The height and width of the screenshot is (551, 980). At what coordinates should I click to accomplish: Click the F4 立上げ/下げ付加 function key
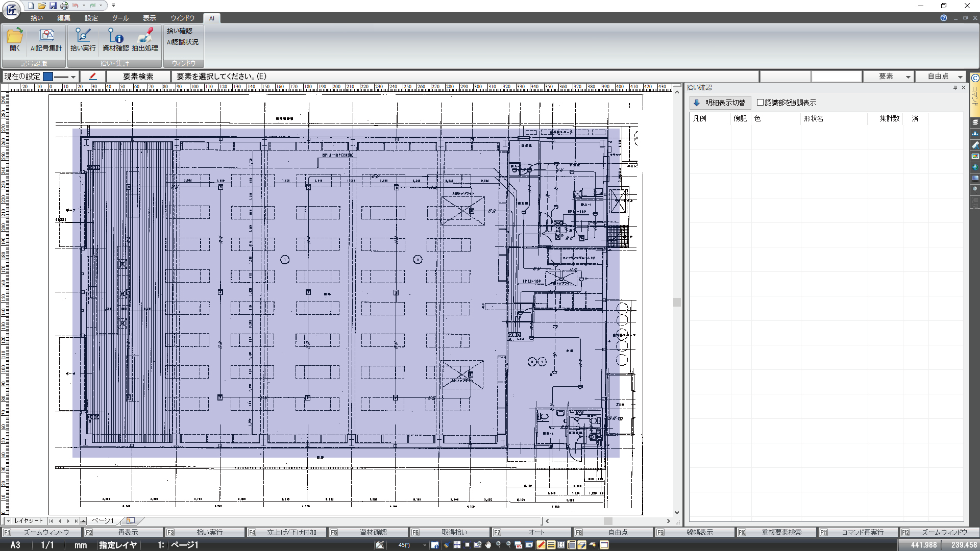(286, 532)
